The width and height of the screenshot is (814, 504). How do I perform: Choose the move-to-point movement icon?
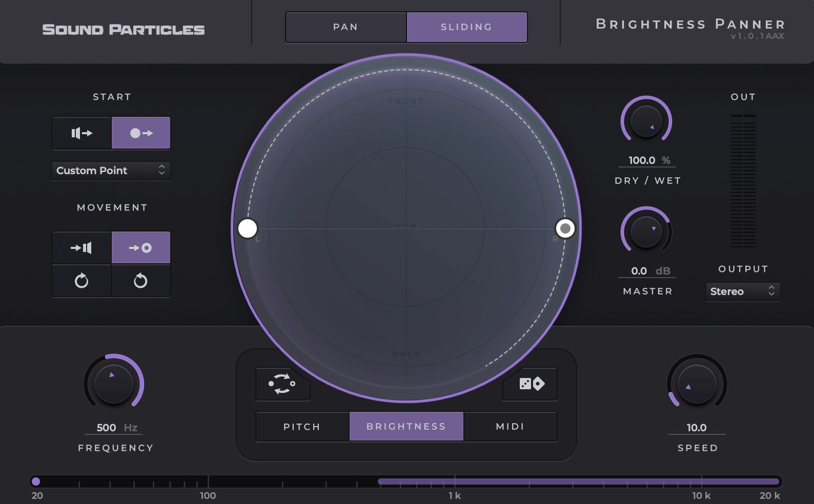[x=141, y=248]
